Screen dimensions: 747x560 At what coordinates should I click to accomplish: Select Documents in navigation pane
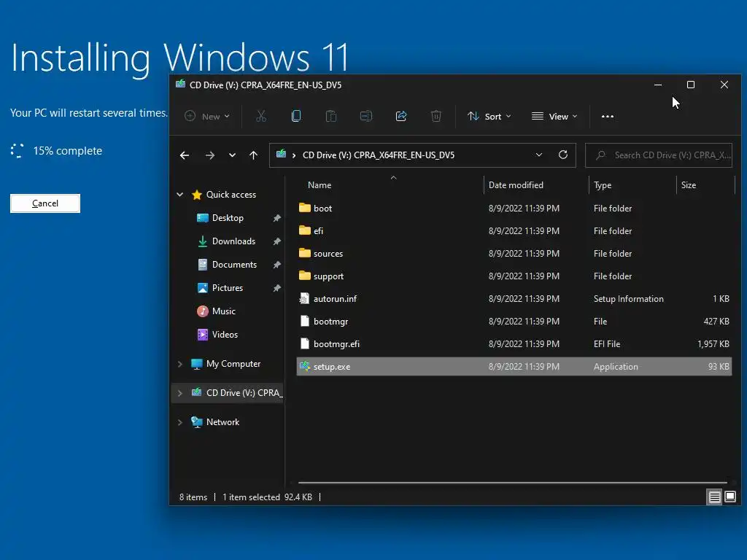234,265
